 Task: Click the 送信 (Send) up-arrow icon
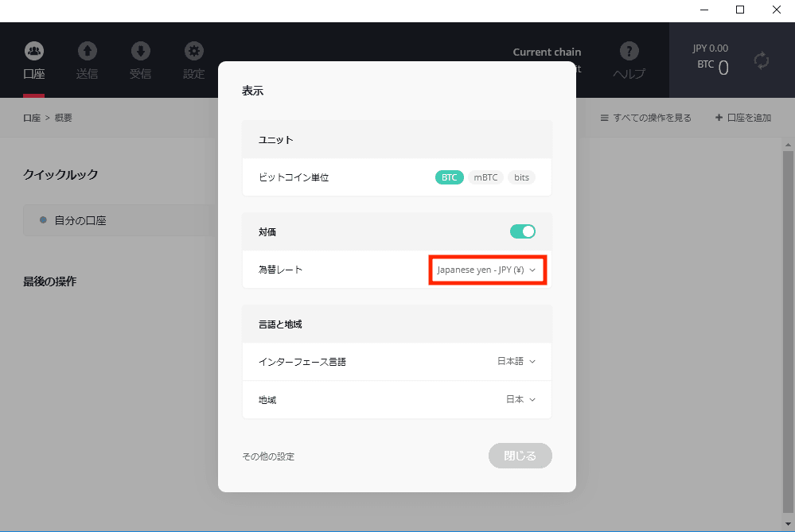[x=88, y=51]
